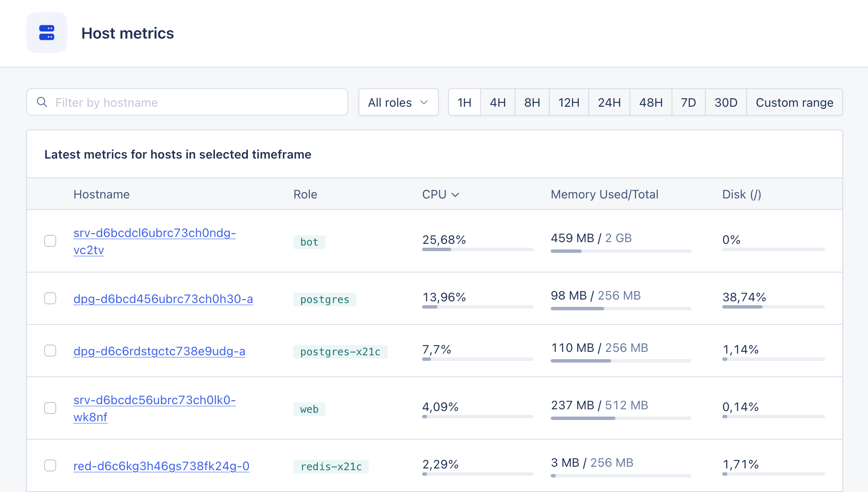This screenshot has width=868, height=492.
Task: Click the 13,96% CPU value
Action: (x=444, y=297)
